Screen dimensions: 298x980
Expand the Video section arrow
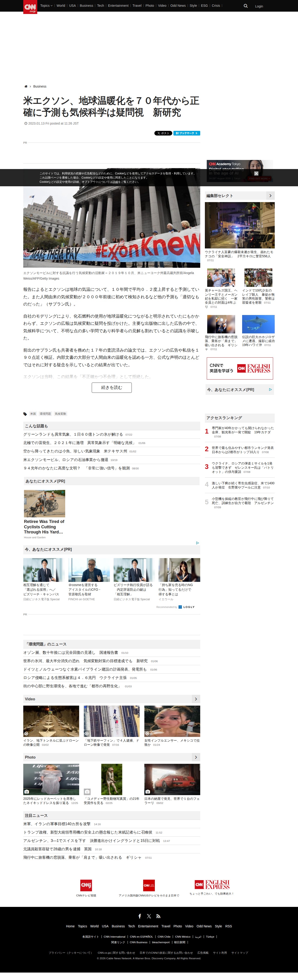[x=196, y=699]
